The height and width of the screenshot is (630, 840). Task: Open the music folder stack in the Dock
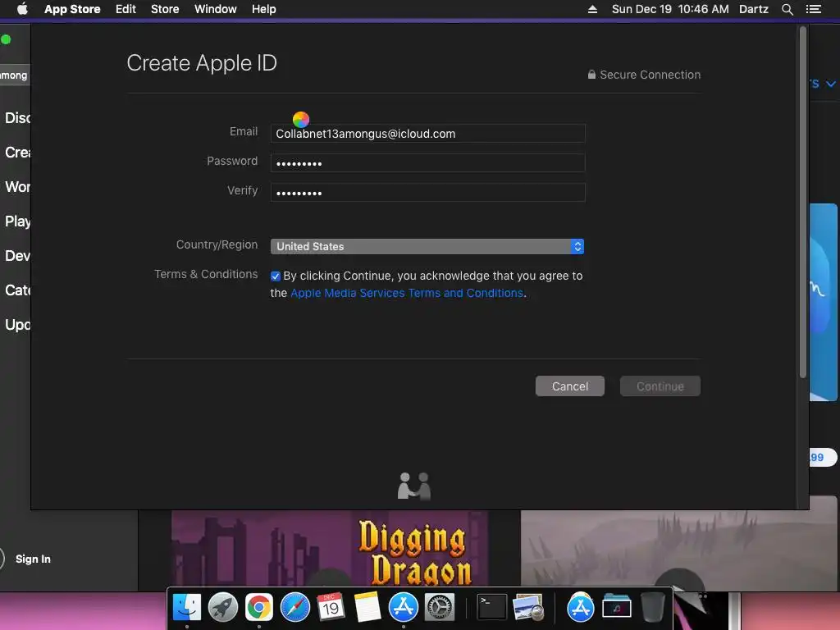click(x=617, y=608)
